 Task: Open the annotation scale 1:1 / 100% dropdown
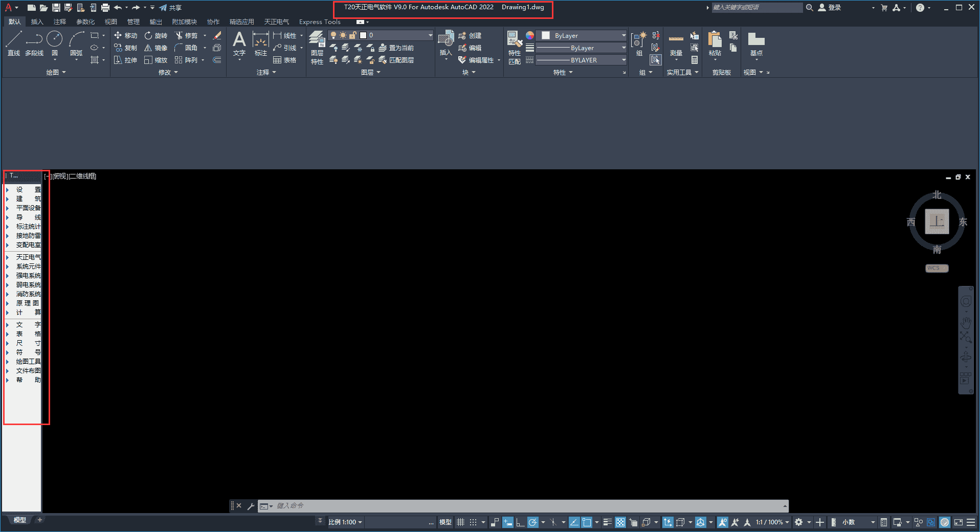point(772,522)
